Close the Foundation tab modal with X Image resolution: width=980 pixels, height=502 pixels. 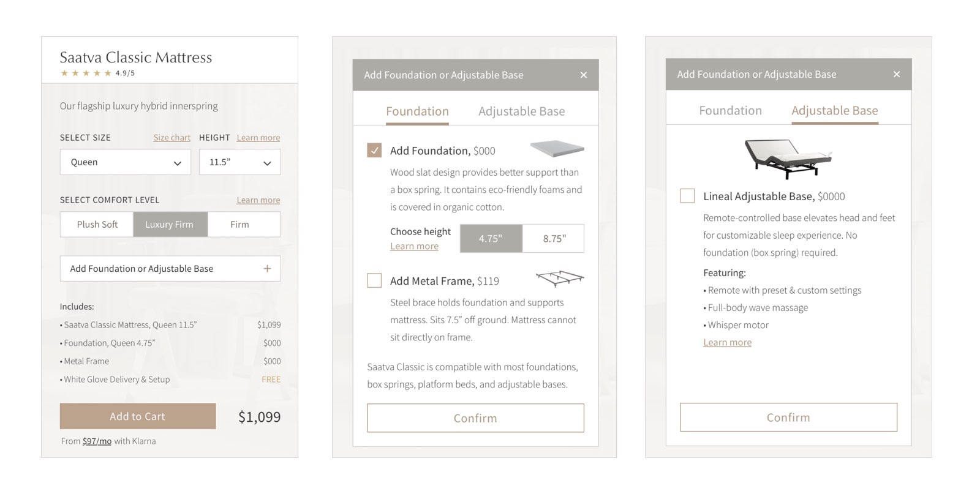[583, 75]
